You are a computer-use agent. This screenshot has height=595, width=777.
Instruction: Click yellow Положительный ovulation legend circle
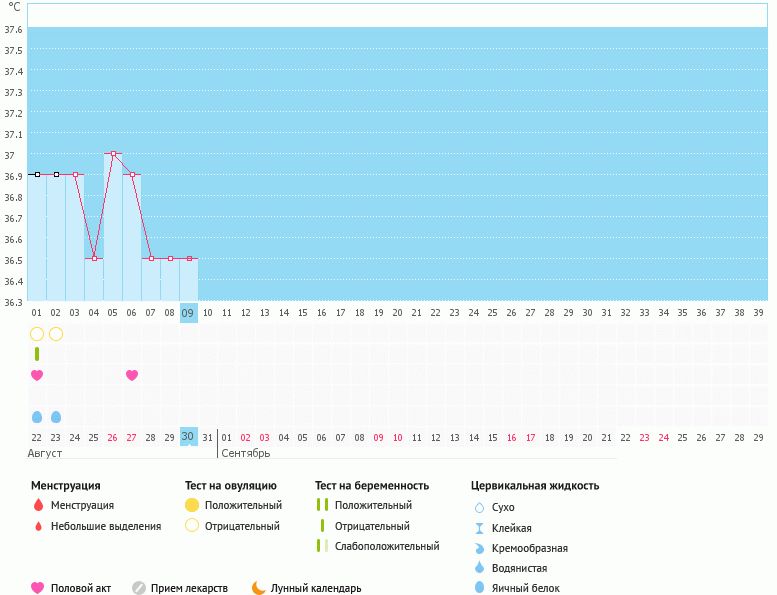point(192,505)
